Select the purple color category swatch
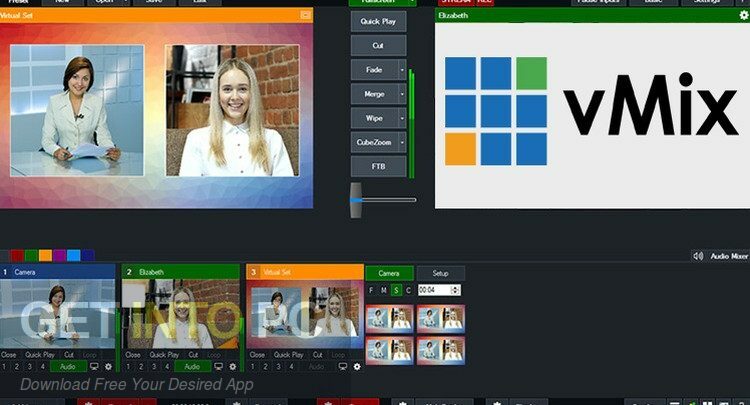 (60, 255)
